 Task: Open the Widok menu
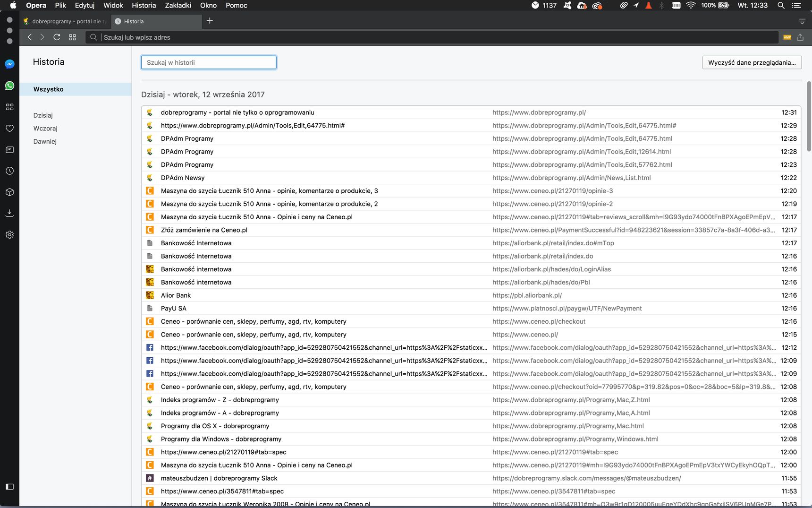pos(113,5)
